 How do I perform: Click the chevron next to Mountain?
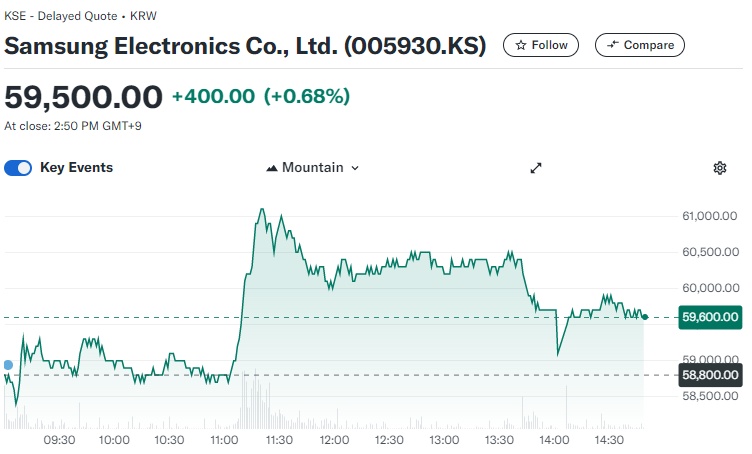click(x=355, y=168)
